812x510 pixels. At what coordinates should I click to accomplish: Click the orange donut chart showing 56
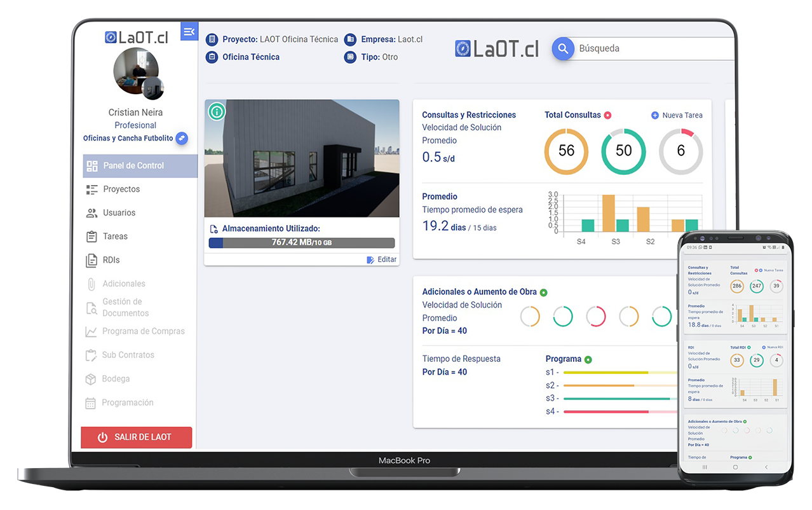566,151
